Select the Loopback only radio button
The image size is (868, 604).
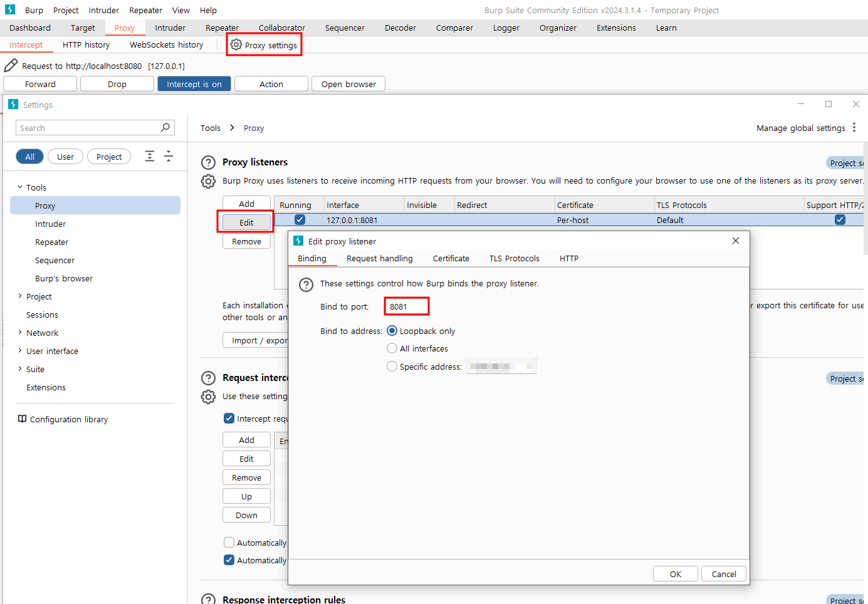392,330
